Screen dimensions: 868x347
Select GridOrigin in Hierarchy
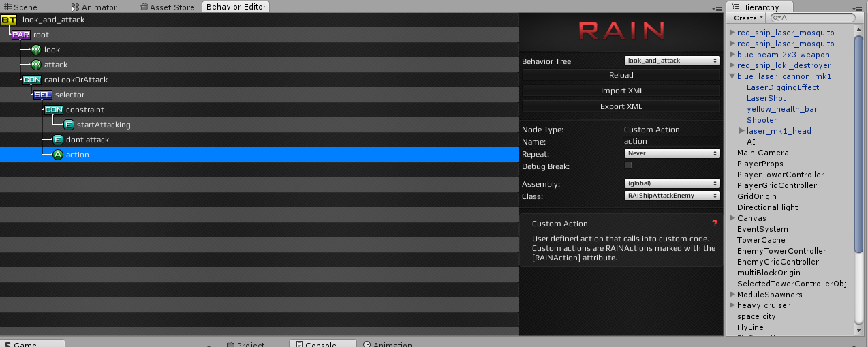(x=756, y=196)
